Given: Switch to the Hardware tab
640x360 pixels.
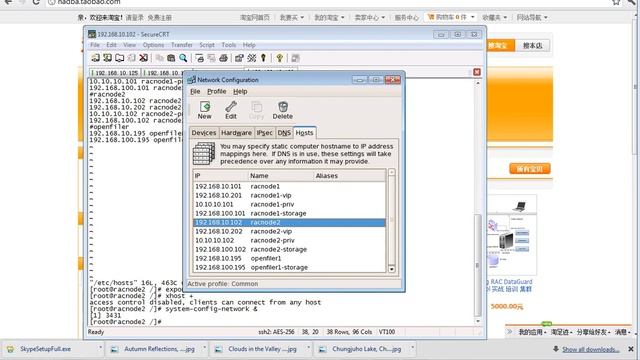Looking at the screenshot, I should 236,133.
